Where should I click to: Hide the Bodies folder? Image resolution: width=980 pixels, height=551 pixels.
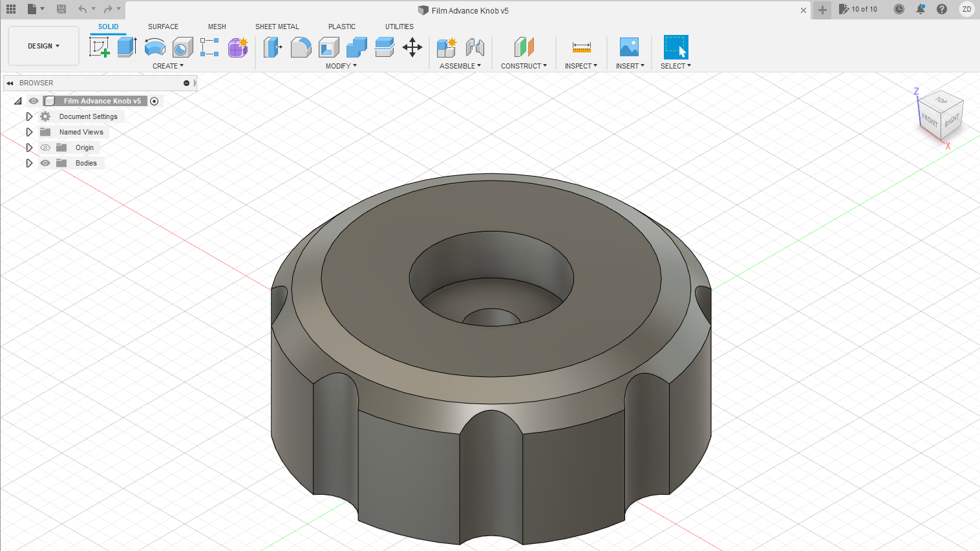tap(45, 163)
